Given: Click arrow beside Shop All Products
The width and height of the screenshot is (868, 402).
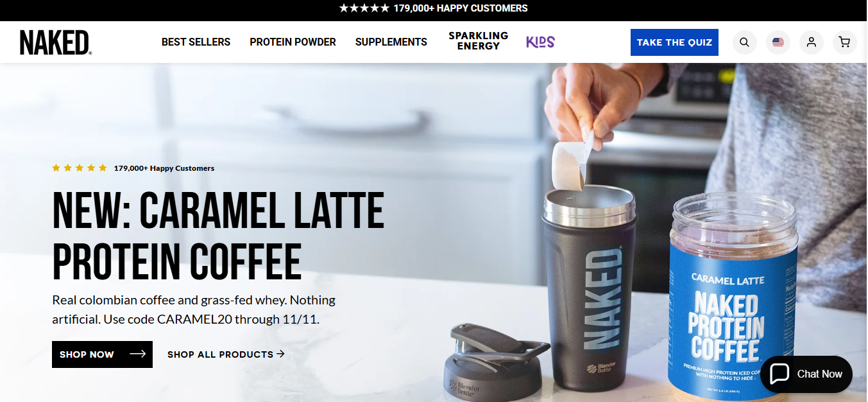Looking at the screenshot, I should 280,354.
